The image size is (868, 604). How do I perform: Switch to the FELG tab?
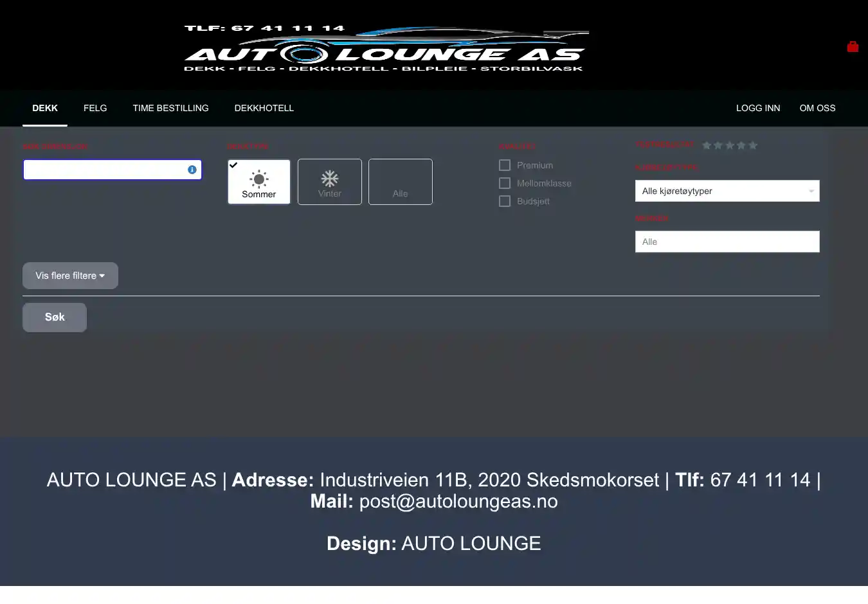pos(95,108)
